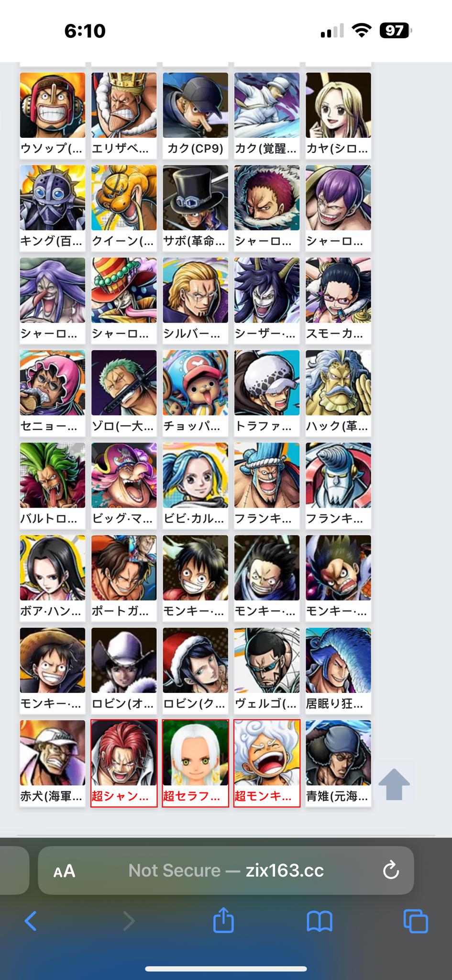
Task: Pick the ゾロ(一大… character tile
Action: click(124, 393)
